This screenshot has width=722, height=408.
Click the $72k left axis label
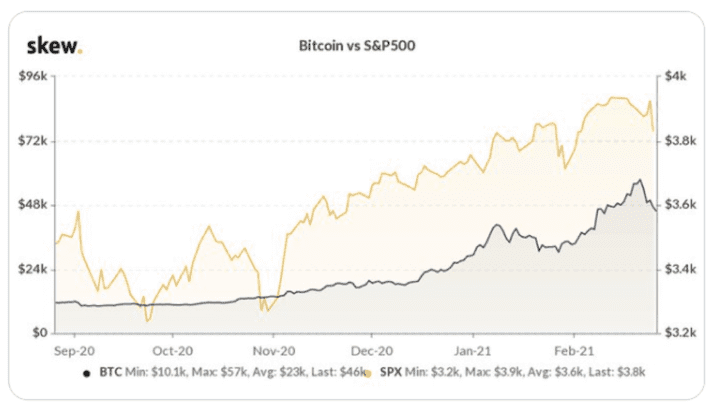[x=33, y=141]
